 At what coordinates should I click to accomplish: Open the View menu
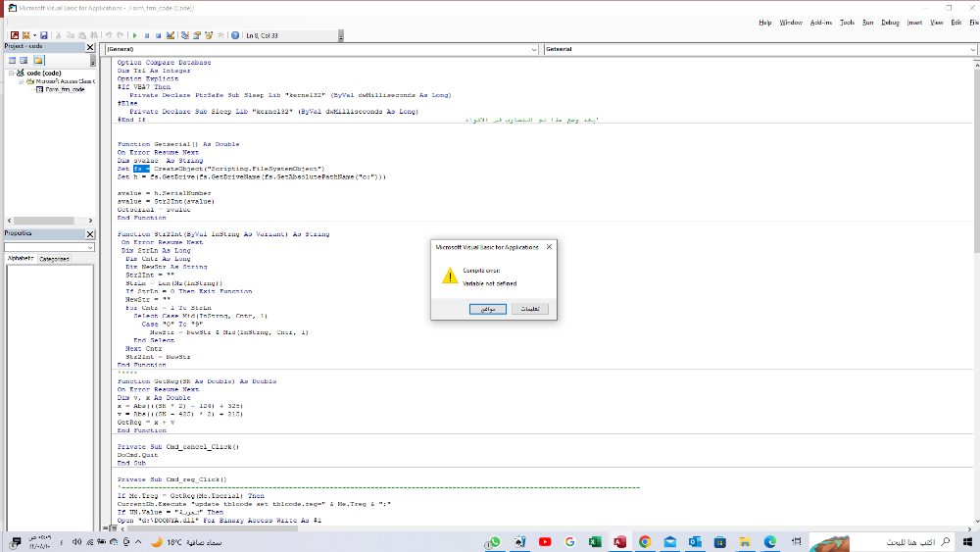[x=936, y=23]
